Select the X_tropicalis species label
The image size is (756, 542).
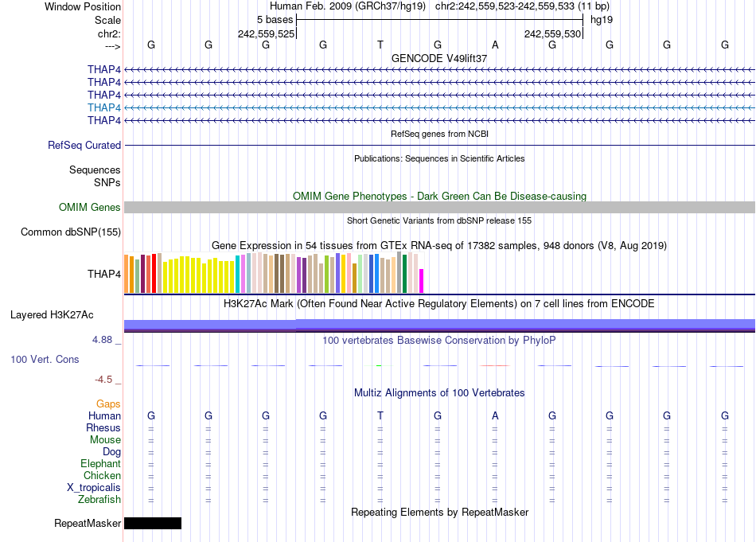(94, 488)
